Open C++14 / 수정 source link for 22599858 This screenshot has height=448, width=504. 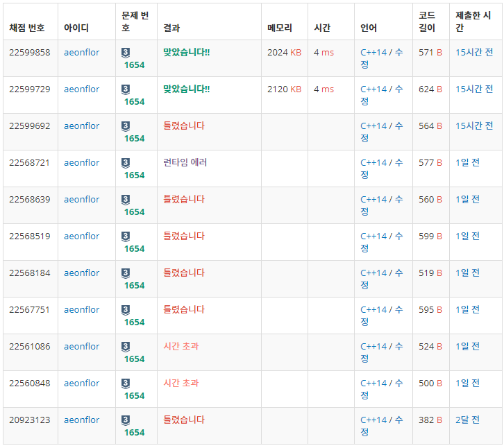point(382,58)
